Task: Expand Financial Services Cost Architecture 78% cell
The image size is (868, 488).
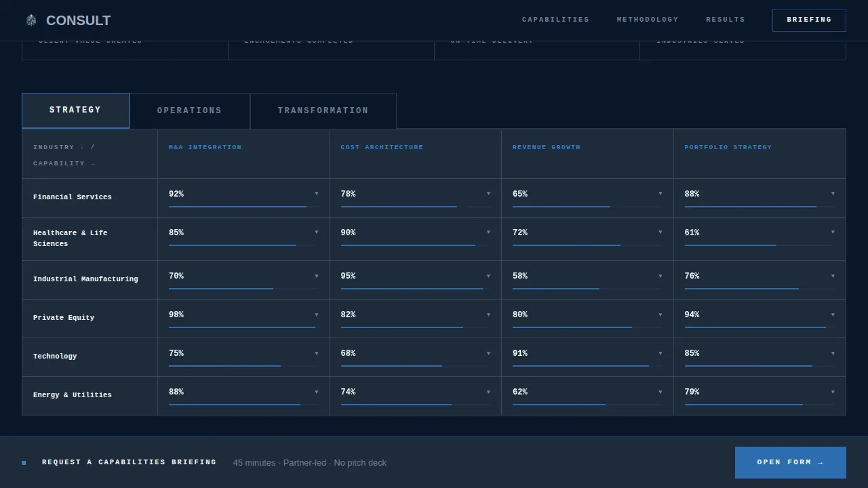Action: tap(416, 198)
